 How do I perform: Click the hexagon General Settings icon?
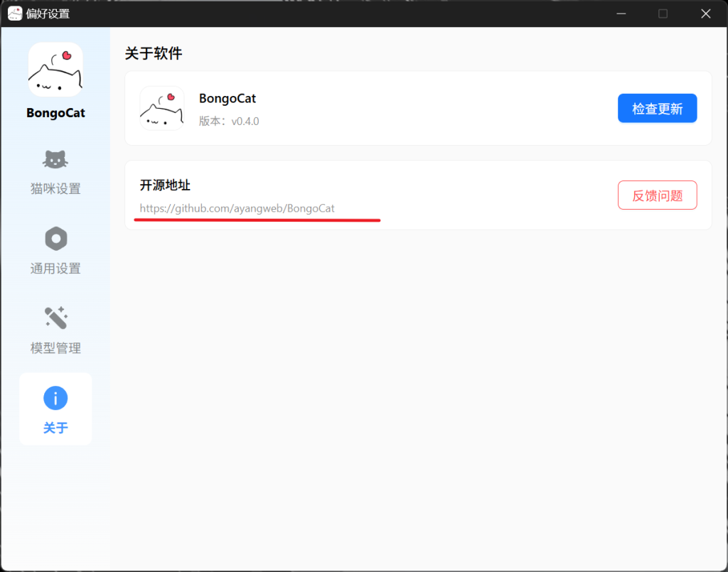click(x=55, y=239)
